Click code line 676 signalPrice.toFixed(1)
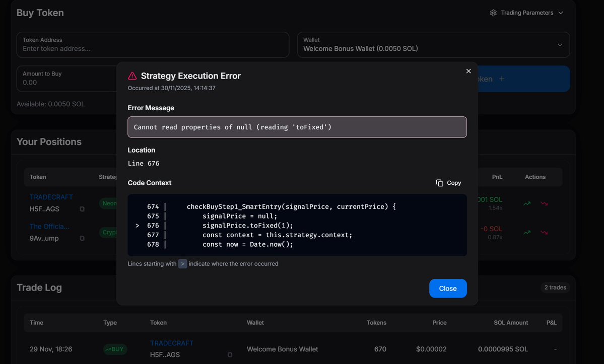 248,226
